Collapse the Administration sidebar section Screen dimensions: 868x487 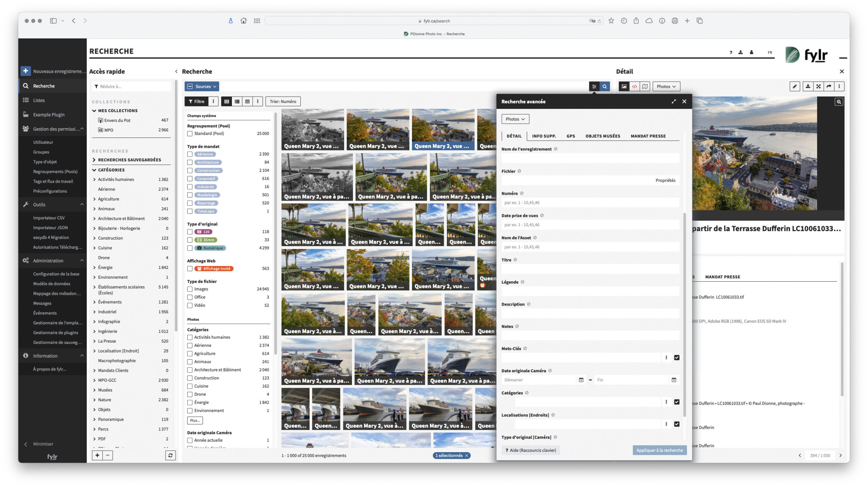point(82,260)
